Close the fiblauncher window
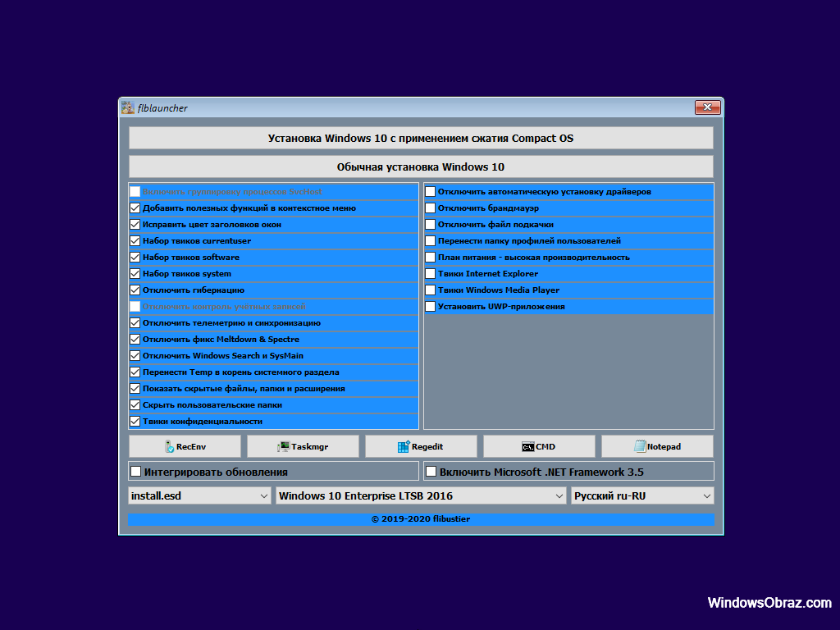This screenshot has height=630, width=840. [707, 107]
